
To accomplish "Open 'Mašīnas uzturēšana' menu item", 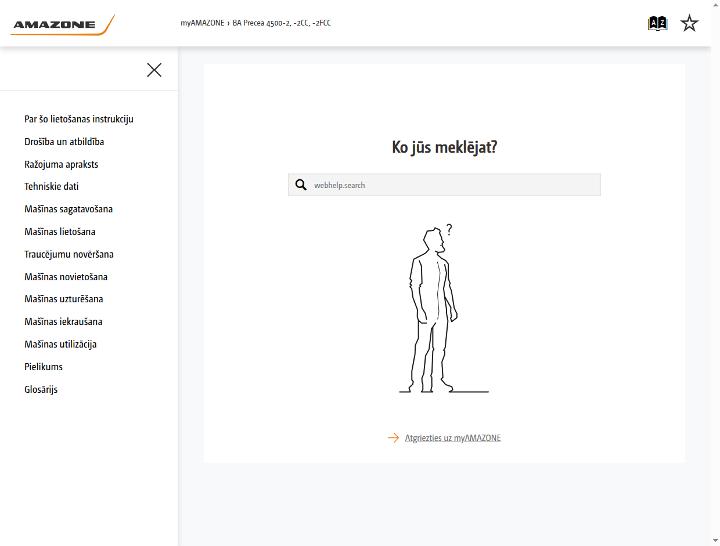I will (64, 299).
